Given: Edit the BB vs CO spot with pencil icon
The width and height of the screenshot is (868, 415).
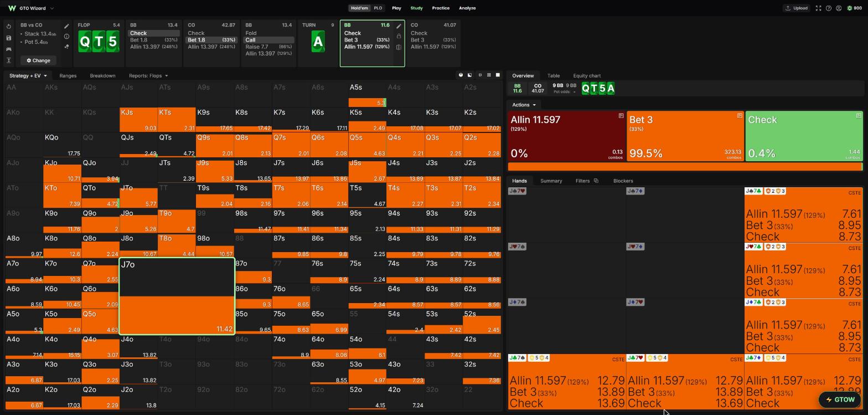Looking at the screenshot, I should [66, 26].
